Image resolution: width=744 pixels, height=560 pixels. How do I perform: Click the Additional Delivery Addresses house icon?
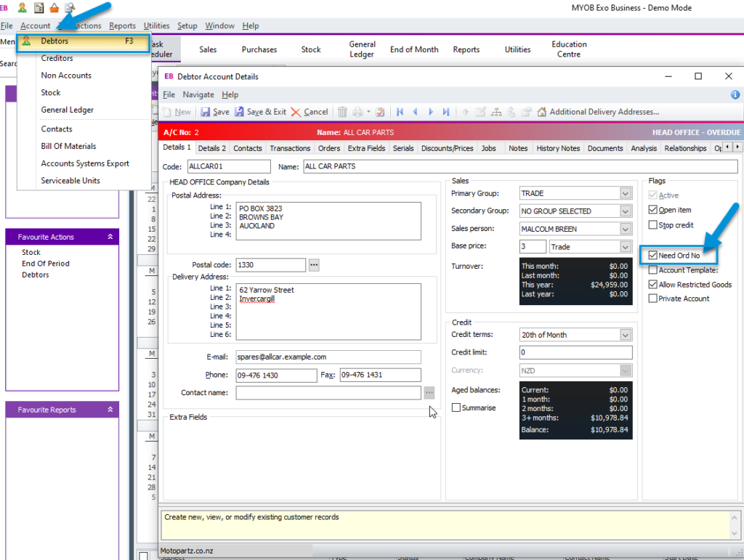coord(541,112)
